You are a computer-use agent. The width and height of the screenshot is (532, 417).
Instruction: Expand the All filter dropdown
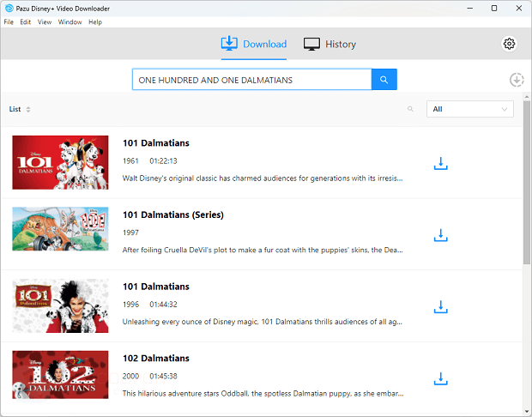pyautogui.click(x=470, y=109)
